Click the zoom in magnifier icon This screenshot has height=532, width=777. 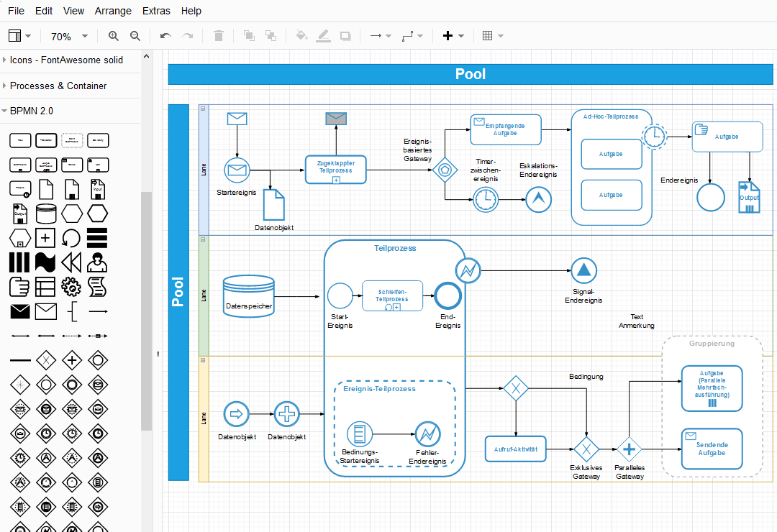click(114, 36)
